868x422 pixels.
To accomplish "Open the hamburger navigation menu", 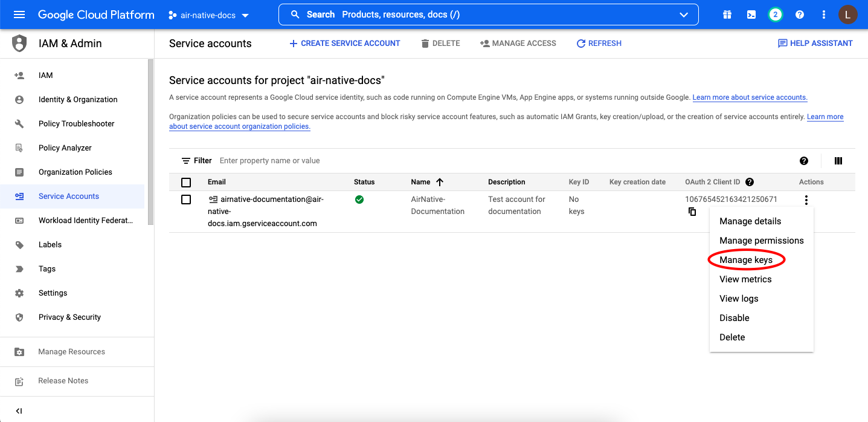I will point(19,15).
